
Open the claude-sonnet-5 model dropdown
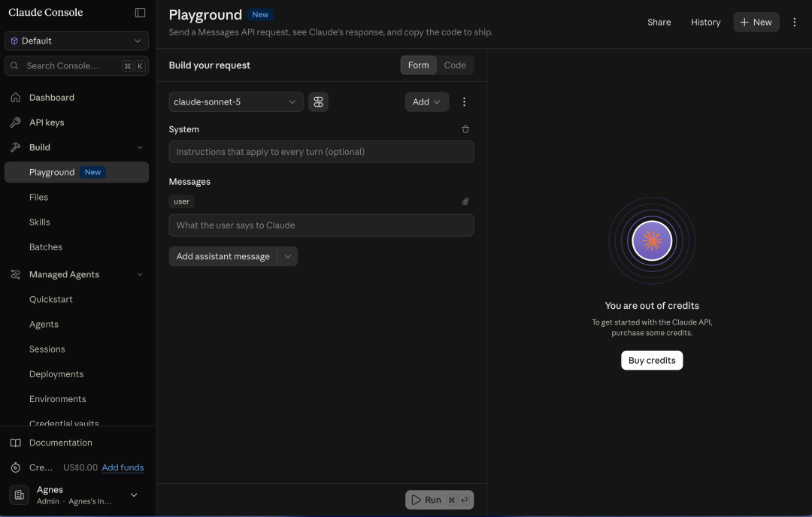pyautogui.click(x=235, y=102)
